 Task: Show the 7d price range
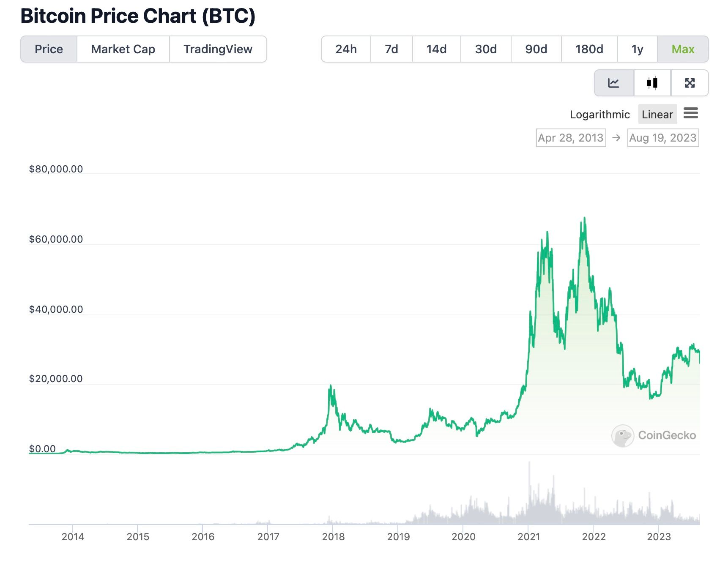(x=391, y=49)
